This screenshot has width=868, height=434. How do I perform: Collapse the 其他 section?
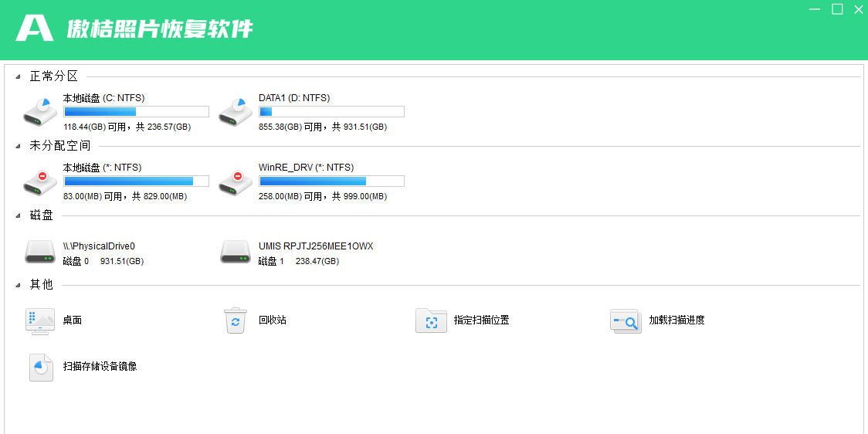(x=19, y=286)
